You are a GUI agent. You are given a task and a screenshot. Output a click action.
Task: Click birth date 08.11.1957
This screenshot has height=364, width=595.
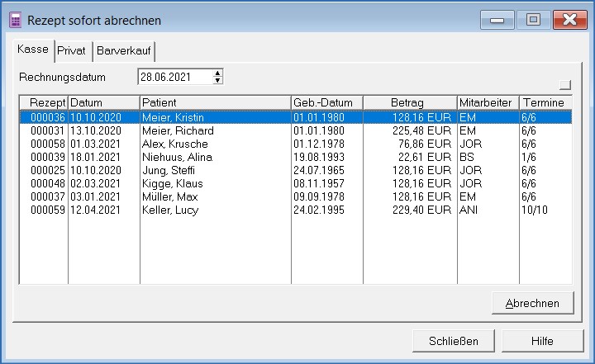(x=319, y=183)
